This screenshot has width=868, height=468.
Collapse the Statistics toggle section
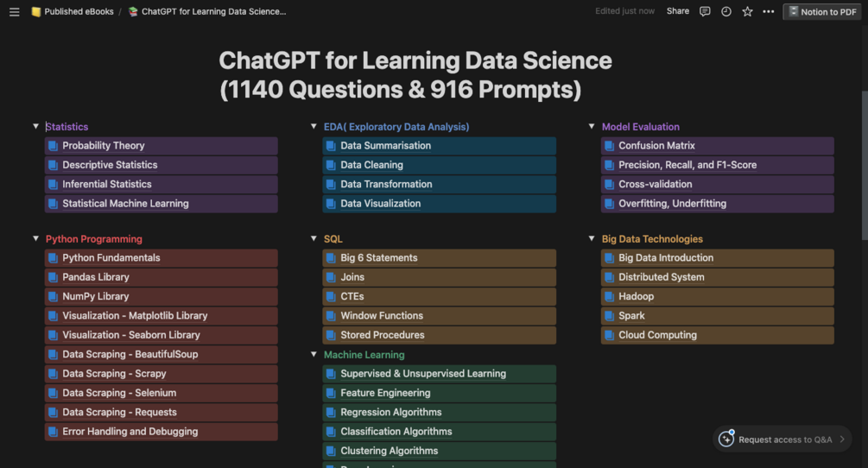pos(36,127)
